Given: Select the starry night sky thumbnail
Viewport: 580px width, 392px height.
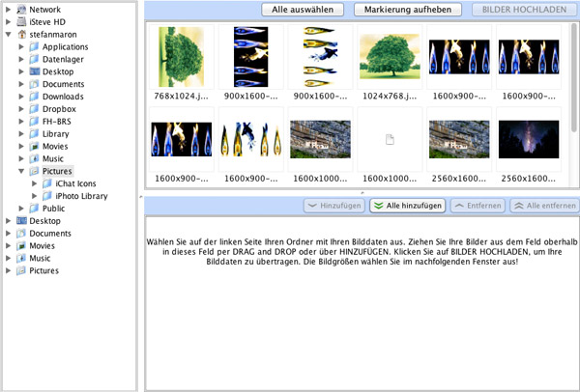Looking at the screenshot, I should (529, 139).
